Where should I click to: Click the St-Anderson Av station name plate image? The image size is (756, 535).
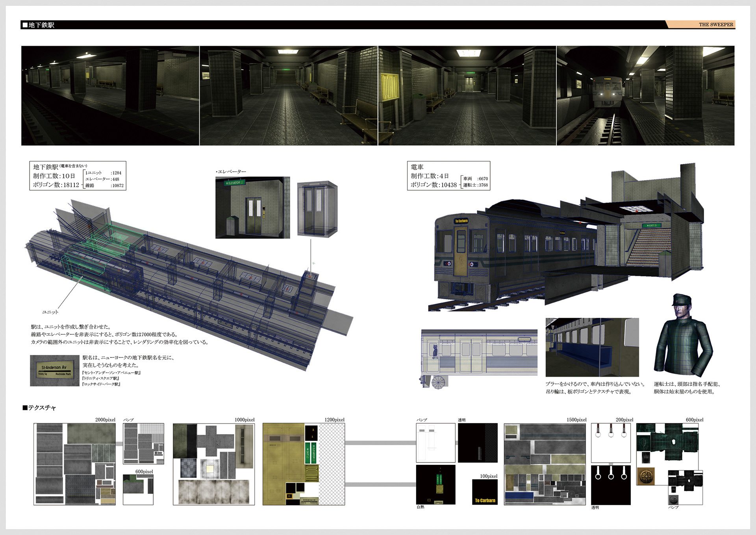click(55, 370)
